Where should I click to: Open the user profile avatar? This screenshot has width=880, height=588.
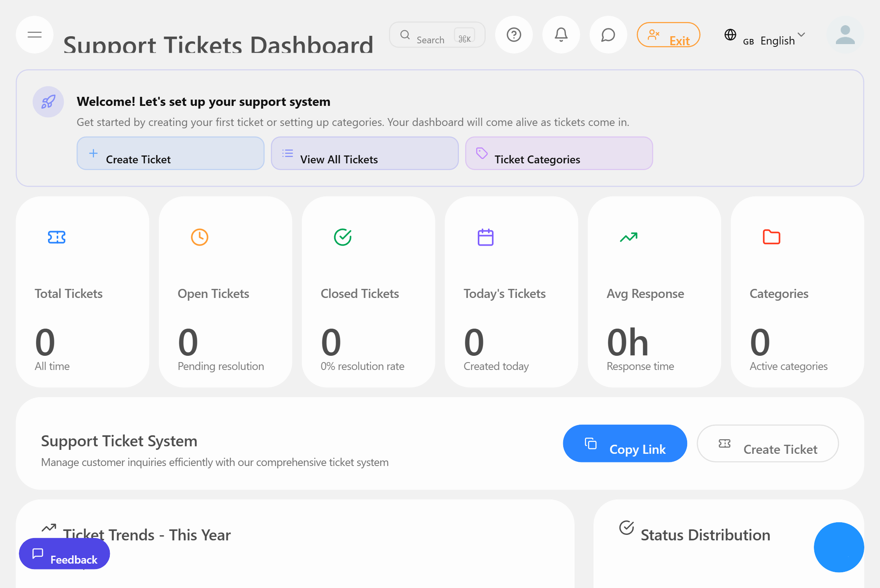[x=845, y=35]
